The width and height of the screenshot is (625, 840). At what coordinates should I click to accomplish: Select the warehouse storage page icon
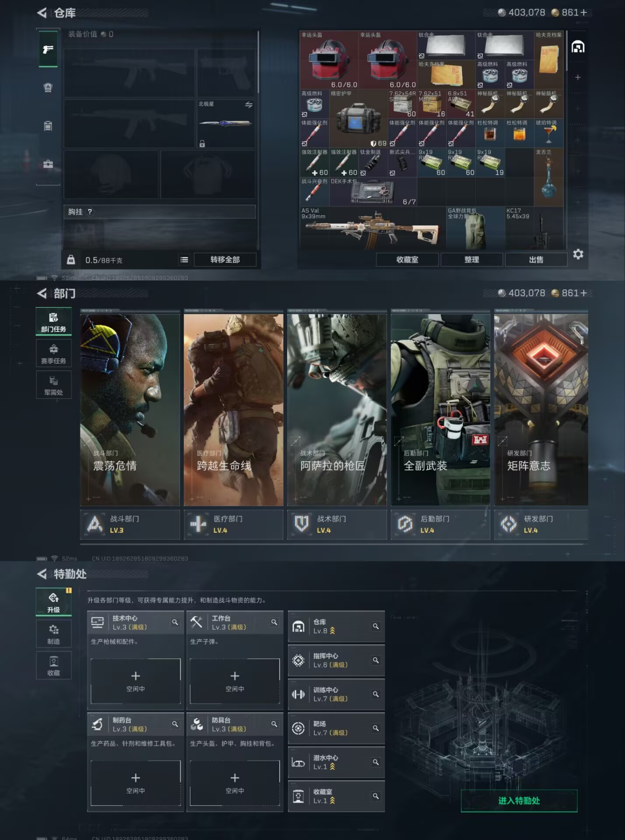point(578,47)
